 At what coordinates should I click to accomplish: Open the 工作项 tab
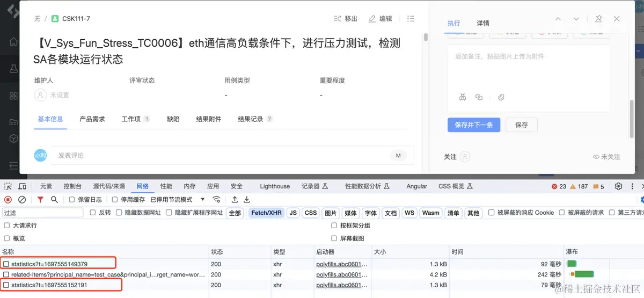pyautogui.click(x=135, y=119)
